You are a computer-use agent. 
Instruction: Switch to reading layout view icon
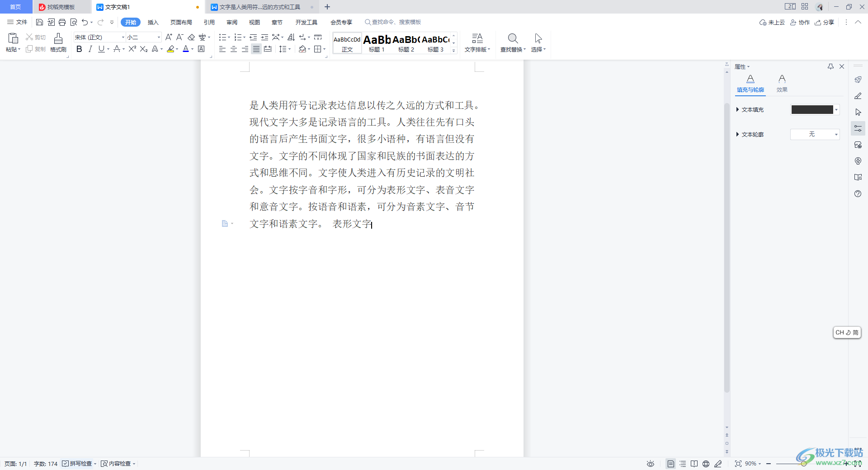pos(694,464)
